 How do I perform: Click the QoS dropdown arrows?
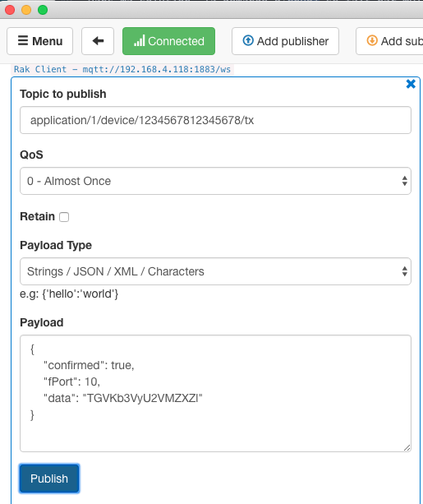(405, 181)
